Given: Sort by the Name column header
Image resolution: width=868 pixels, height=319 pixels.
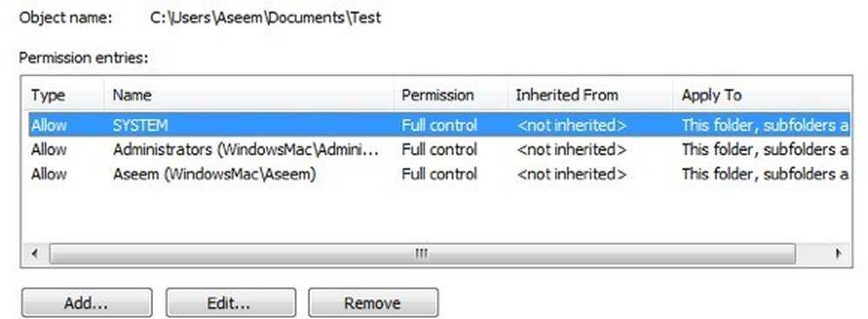Looking at the screenshot, I should tap(248, 95).
